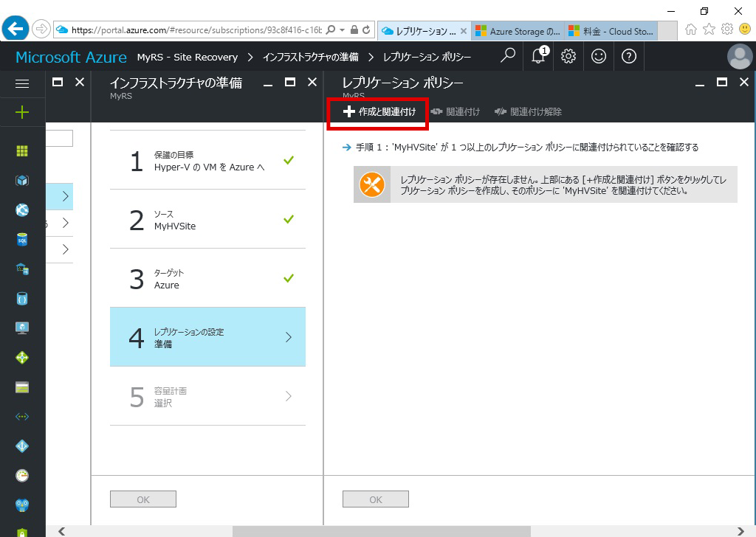Open browser favorites star icon
Viewport: 756px width, 537px height.
coord(709,30)
